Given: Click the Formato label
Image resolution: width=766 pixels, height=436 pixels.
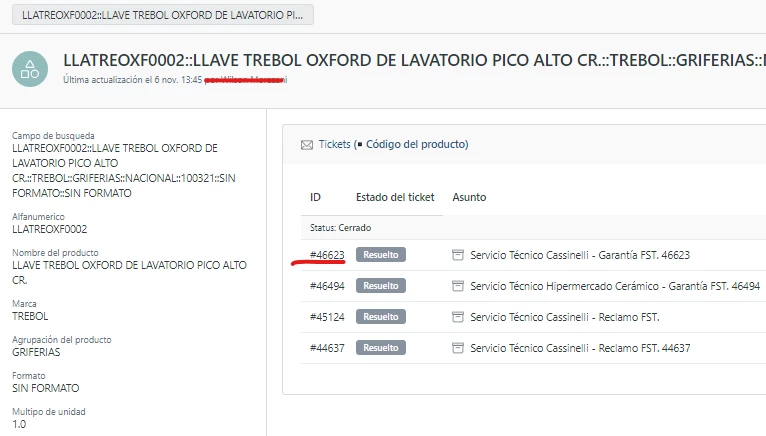Looking at the screenshot, I should (28, 375).
